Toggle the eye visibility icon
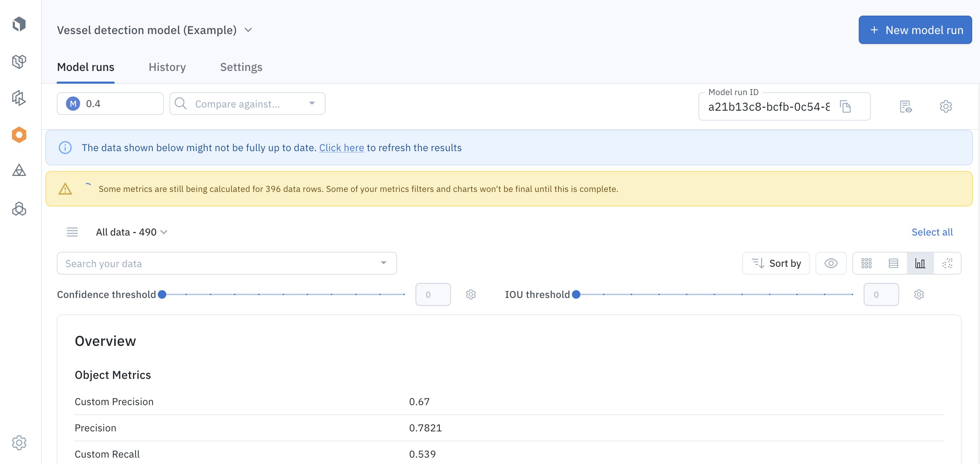The width and height of the screenshot is (980, 464). (831, 263)
